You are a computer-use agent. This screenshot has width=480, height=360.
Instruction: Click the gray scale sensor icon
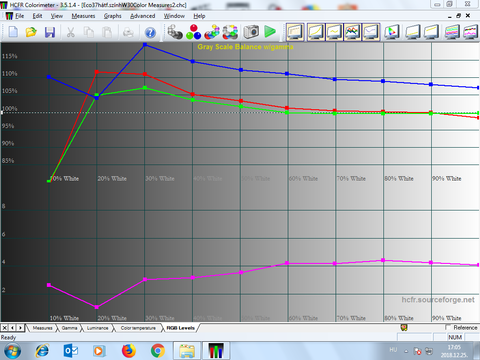pyautogui.click(x=175, y=32)
